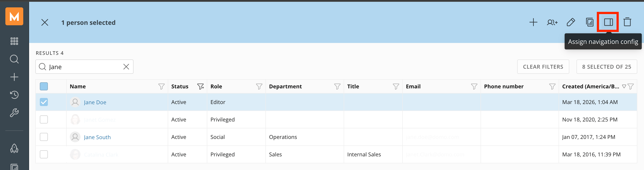Click Assign navigation config icon
This screenshot has height=170, width=644.
[608, 22]
